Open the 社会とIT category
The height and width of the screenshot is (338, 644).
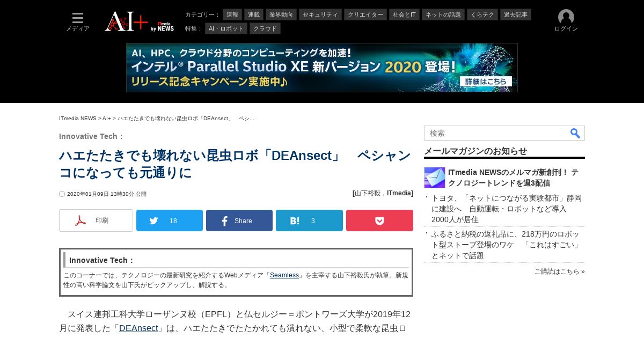click(404, 14)
